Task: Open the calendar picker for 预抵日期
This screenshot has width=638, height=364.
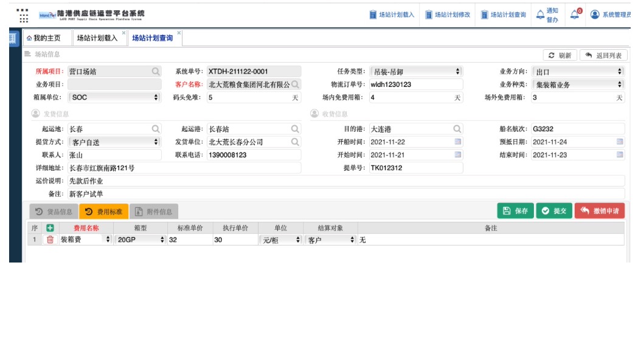Action: (x=619, y=142)
